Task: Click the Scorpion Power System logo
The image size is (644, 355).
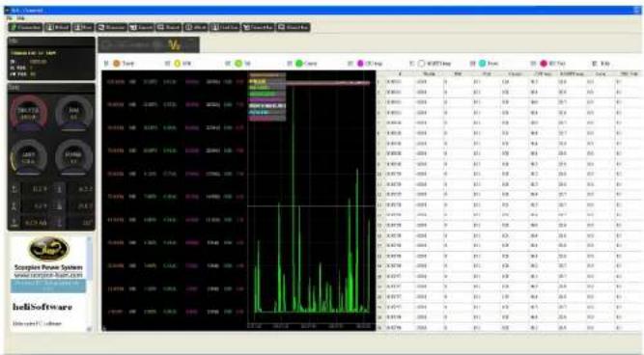Action: click(48, 249)
